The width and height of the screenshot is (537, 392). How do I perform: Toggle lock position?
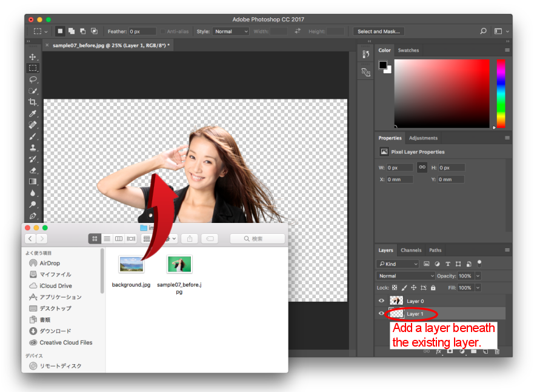(414, 288)
